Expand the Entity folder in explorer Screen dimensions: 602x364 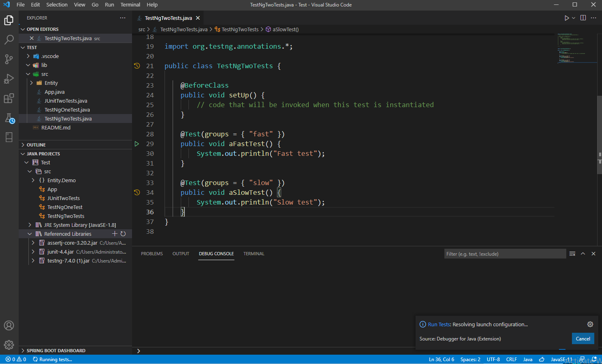point(32,83)
